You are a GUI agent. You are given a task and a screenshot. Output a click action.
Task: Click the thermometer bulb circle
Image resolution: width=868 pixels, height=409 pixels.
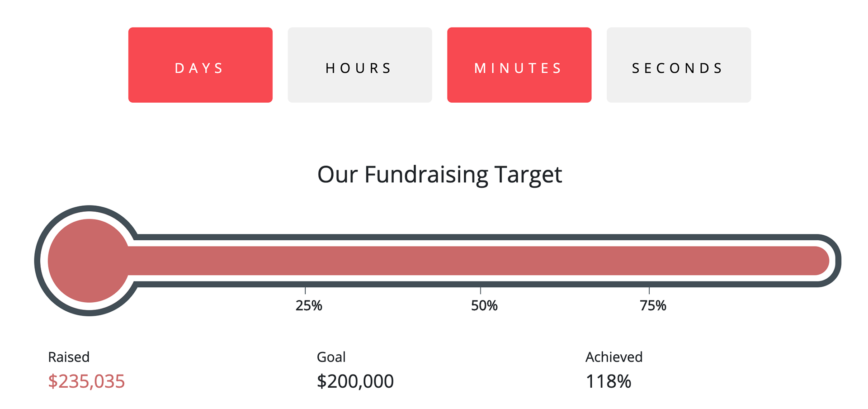tap(89, 261)
